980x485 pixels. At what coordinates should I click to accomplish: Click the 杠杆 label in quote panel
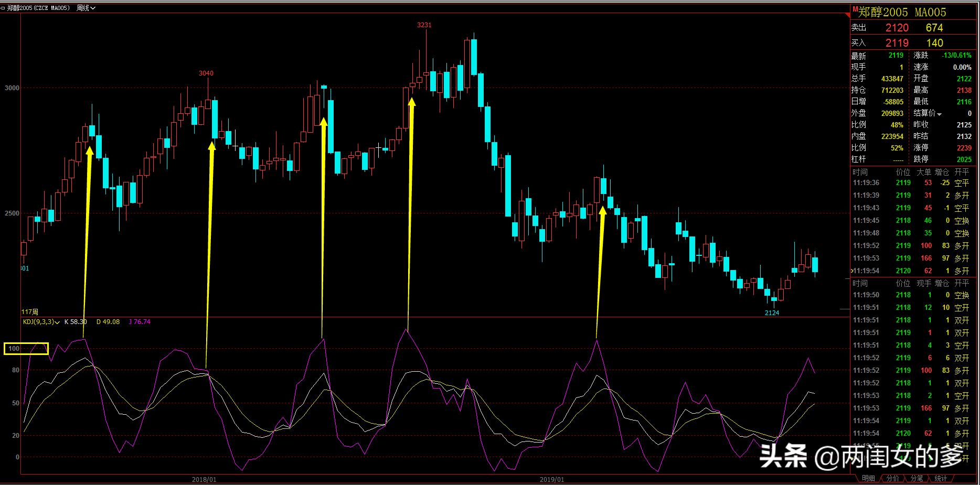point(859,159)
